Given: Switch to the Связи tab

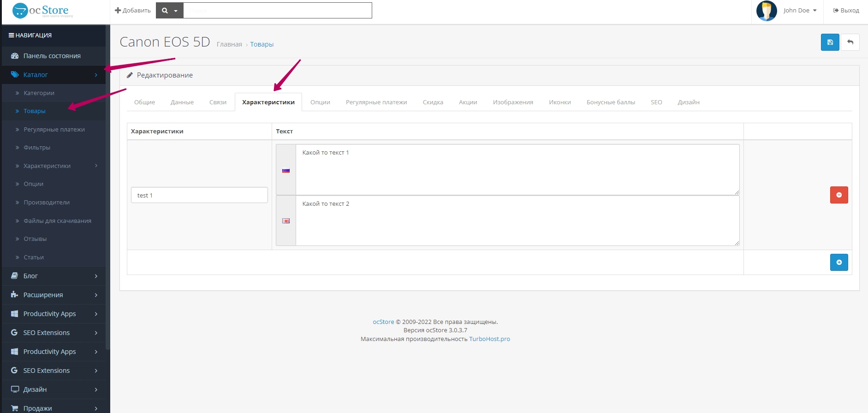Looking at the screenshot, I should click(x=218, y=102).
